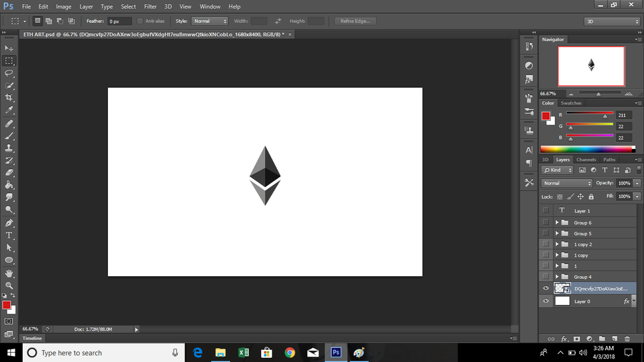Select the Ellipse shape tool
Image resolution: width=644 pixels, height=362 pixels.
coord(9,260)
